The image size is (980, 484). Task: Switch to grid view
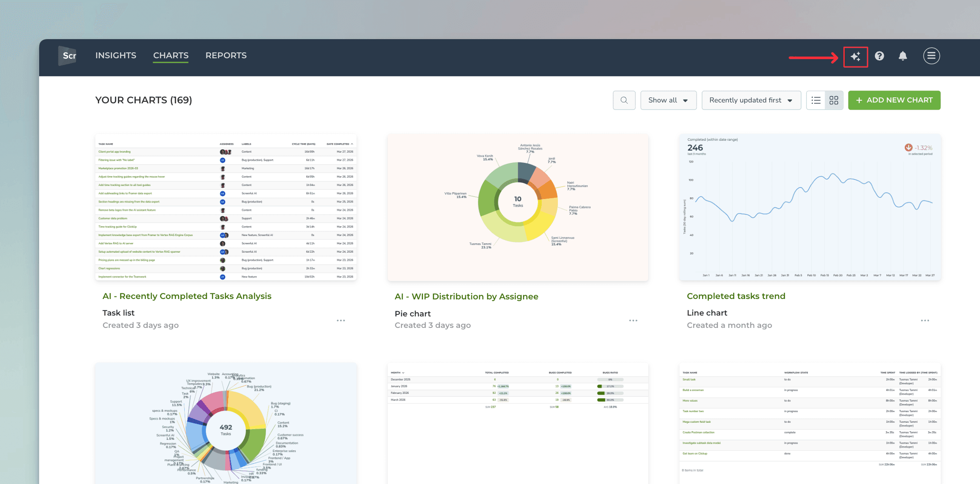click(834, 100)
